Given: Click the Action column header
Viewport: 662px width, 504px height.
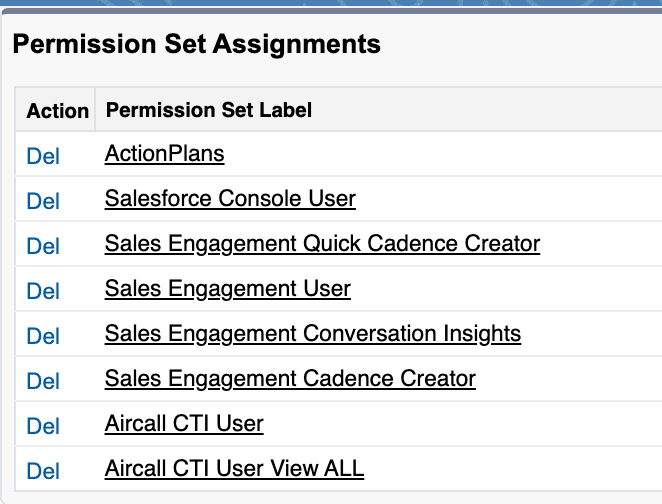Looking at the screenshot, I should [57, 110].
